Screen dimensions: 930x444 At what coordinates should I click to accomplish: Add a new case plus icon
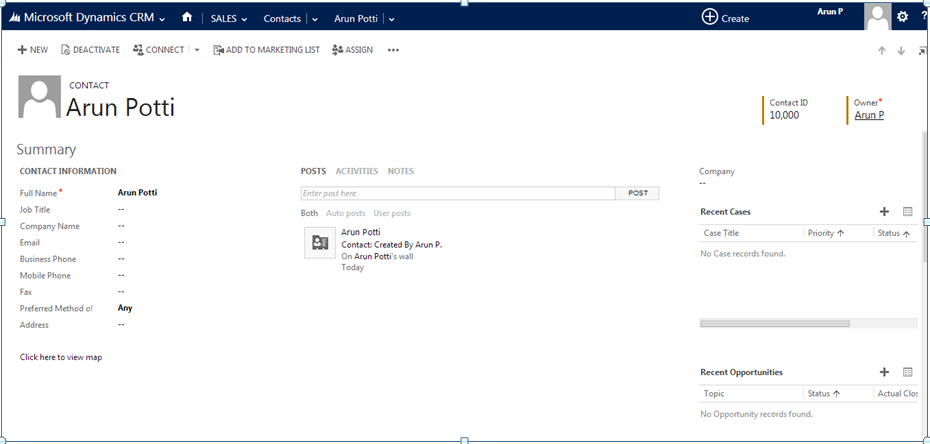(884, 212)
